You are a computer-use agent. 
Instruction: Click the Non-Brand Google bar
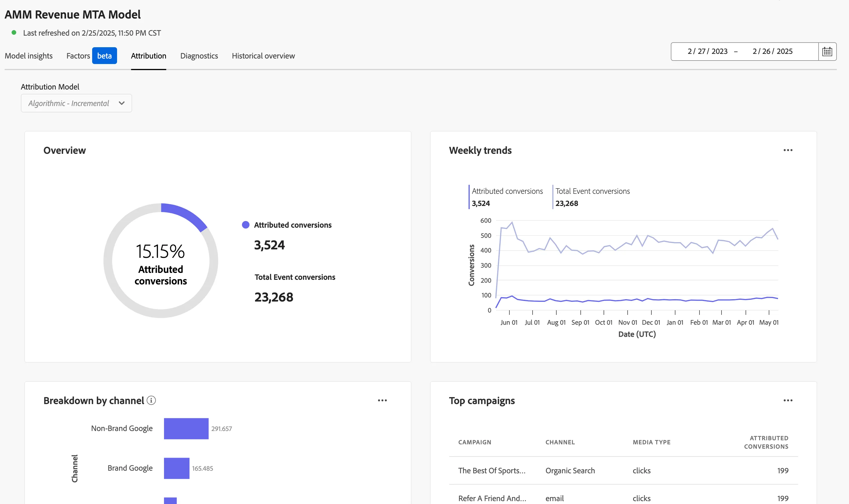coord(186,429)
